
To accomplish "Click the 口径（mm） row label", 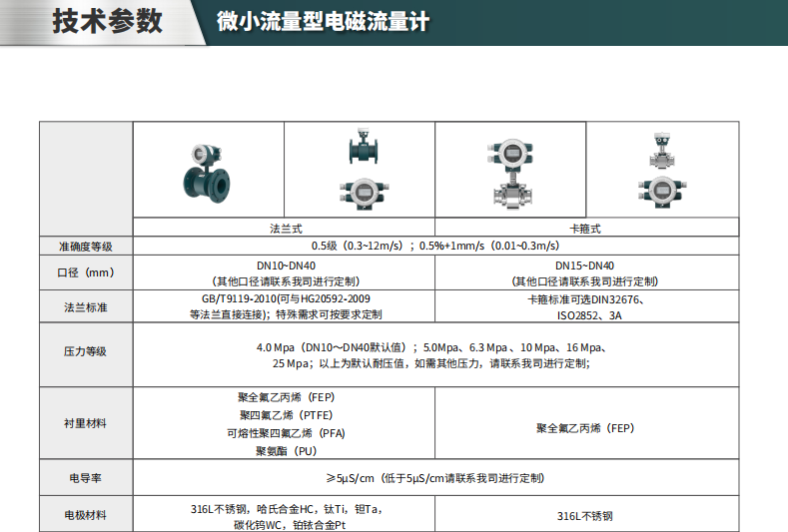I will click(86, 272).
